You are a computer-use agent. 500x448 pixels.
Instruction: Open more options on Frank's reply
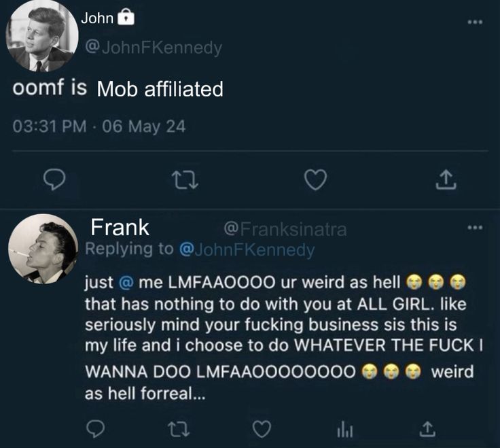coord(474,226)
